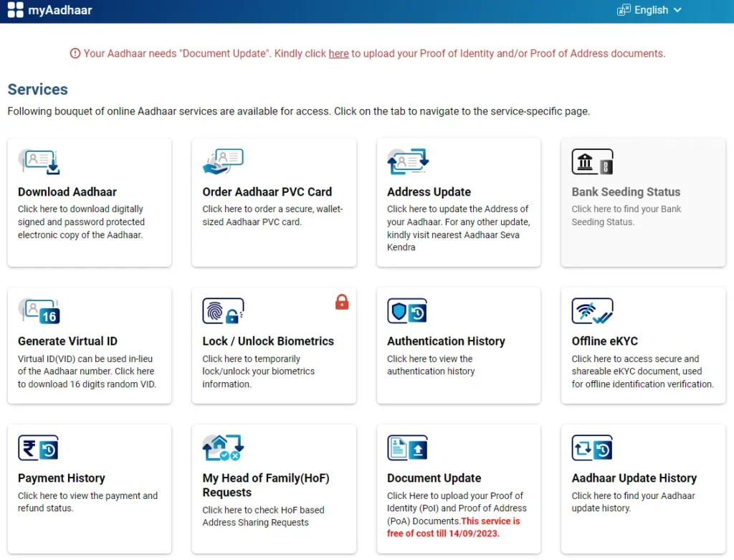
Task: Click the Order Aadhaar PVC Card icon
Action: pos(223,161)
